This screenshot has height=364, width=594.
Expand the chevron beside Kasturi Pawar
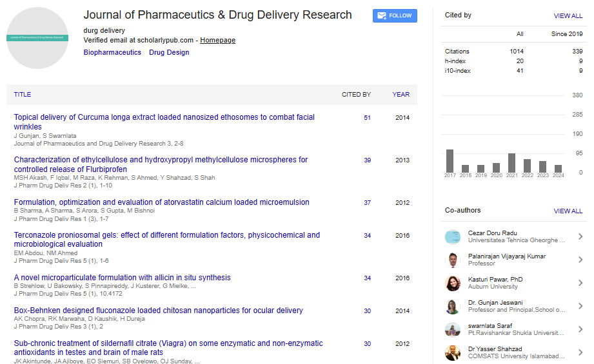click(580, 283)
